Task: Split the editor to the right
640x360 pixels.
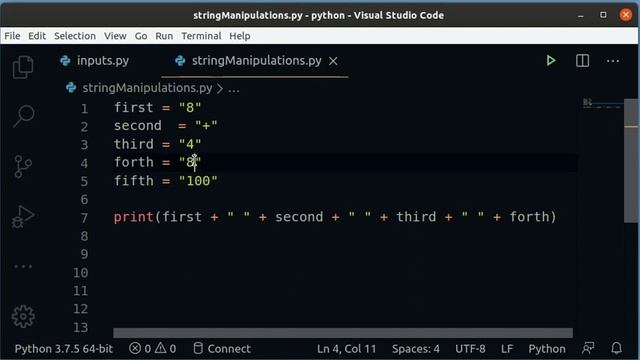Action: (582, 61)
